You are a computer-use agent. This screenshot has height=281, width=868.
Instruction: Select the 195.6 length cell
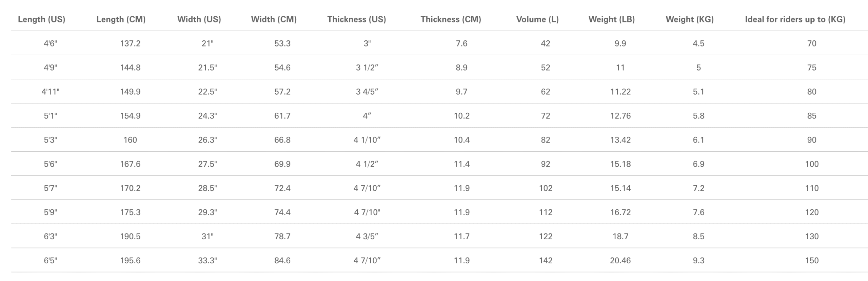click(x=130, y=260)
